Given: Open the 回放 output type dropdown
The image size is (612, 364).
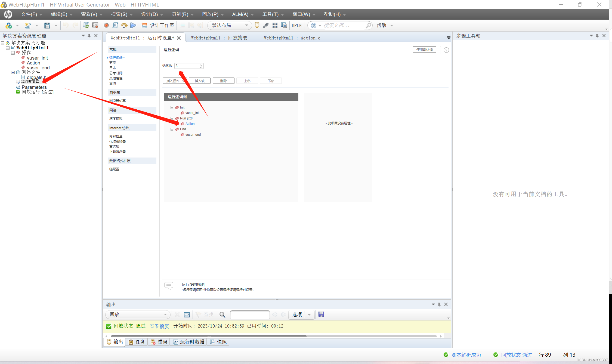Looking at the screenshot, I should [x=165, y=314].
